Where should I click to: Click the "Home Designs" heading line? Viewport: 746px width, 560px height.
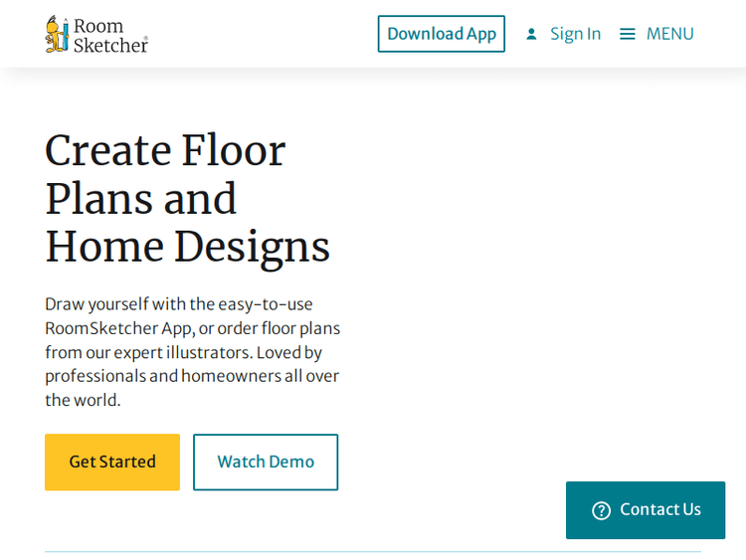click(187, 247)
